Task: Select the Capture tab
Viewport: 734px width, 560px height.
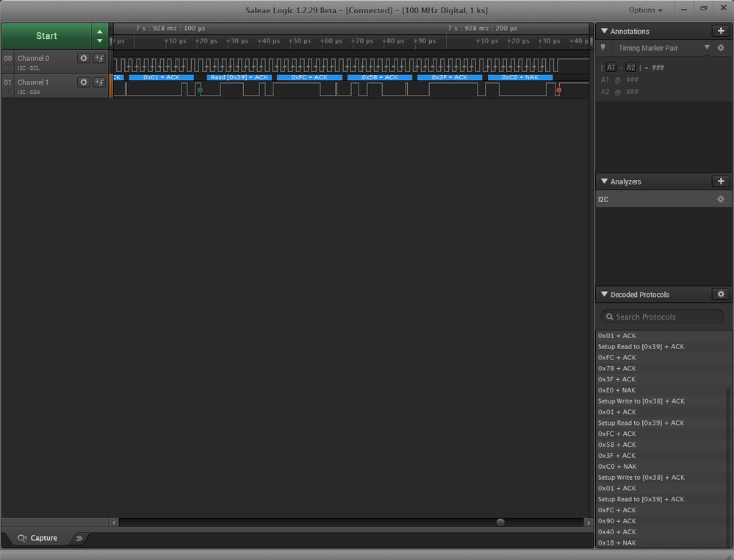Action: point(37,538)
